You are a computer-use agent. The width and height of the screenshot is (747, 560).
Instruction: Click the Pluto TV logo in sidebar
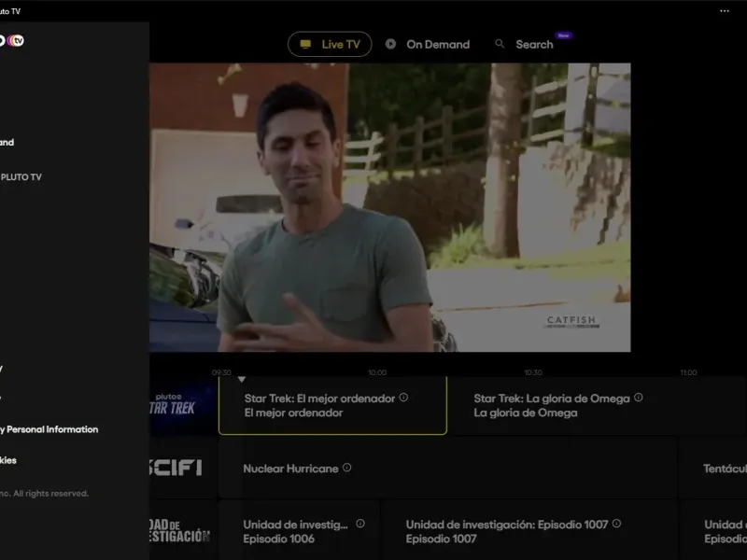coord(12,40)
